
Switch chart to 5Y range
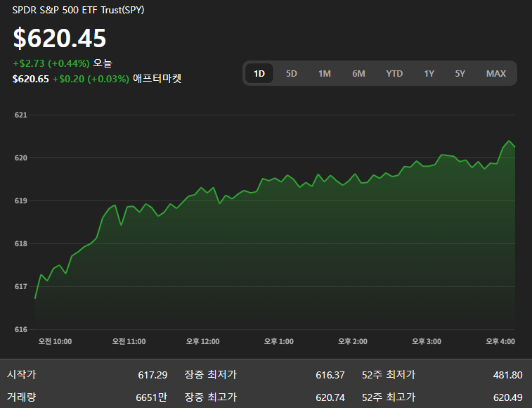pyautogui.click(x=460, y=73)
